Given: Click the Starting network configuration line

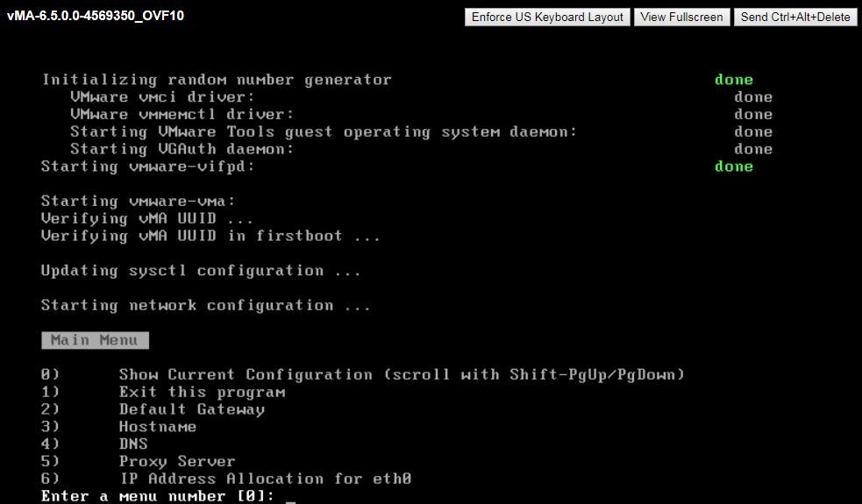Looking at the screenshot, I should coord(205,306).
